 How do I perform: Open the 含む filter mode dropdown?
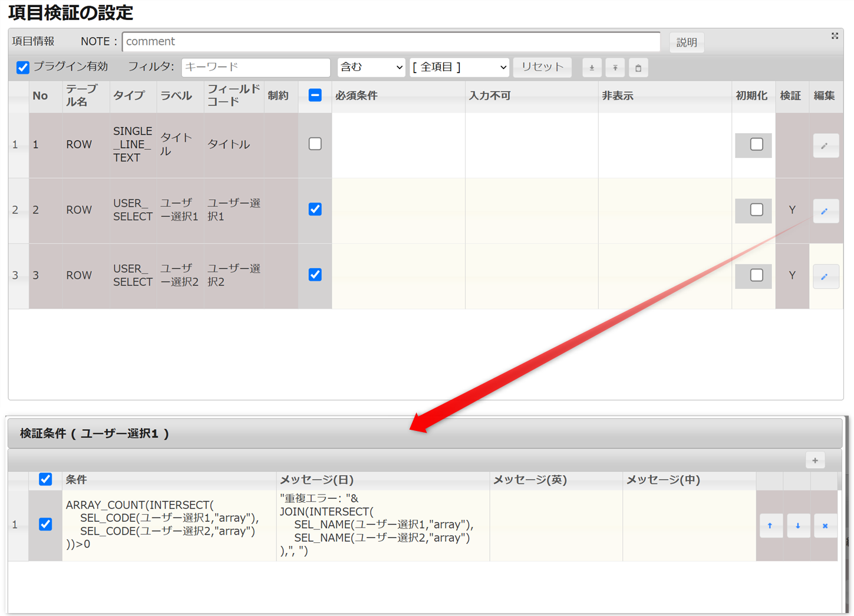coord(371,67)
